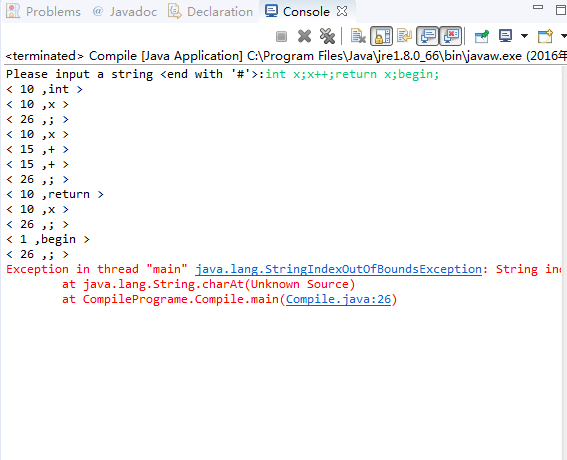This screenshot has width=567, height=460.
Task: Close the Console tab using its X
Action: click(342, 11)
